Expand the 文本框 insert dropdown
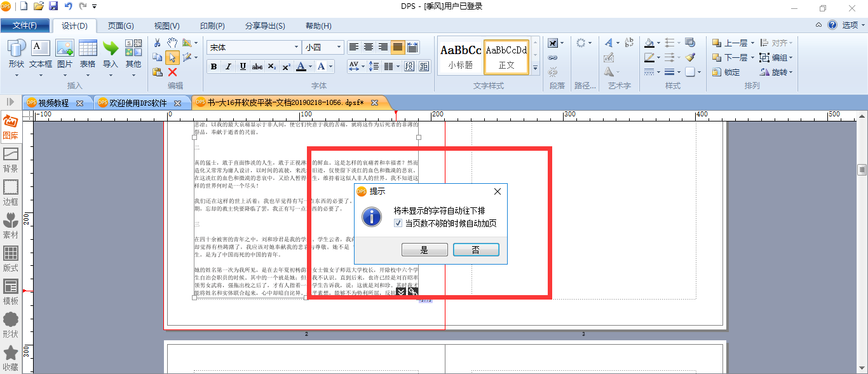 (x=41, y=74)
